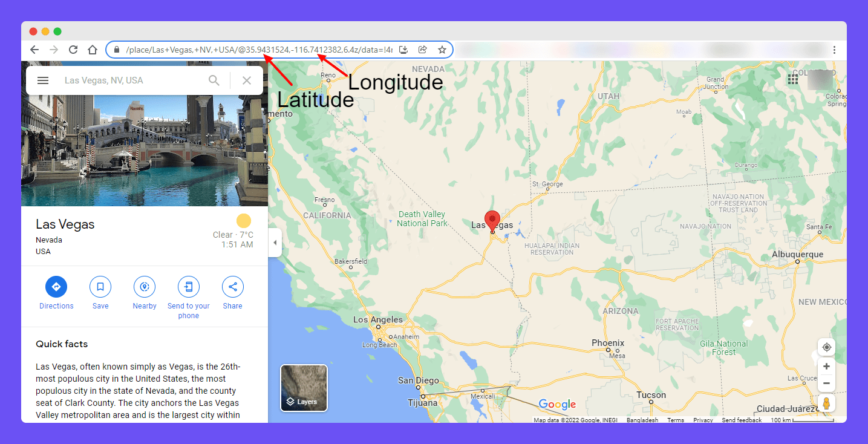Open the Google apps grid
Image resolution: width=868 pixels, height=444 pixels.
[792, 80]
